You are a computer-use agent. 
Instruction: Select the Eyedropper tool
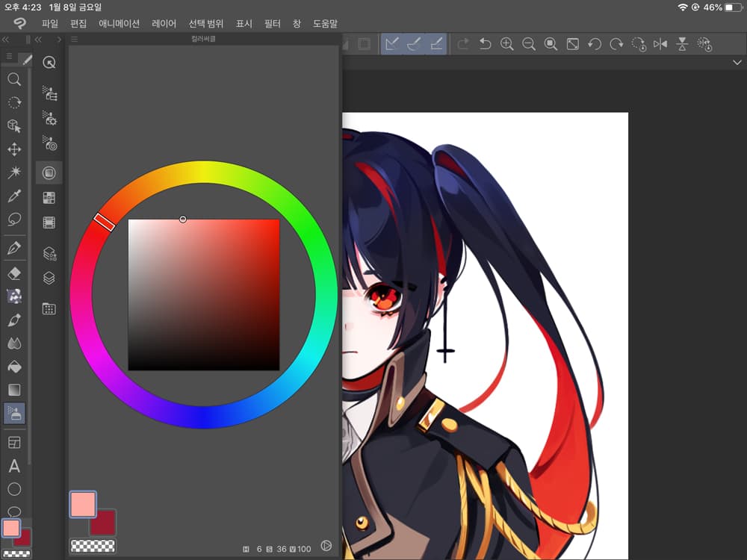(14, 196)
